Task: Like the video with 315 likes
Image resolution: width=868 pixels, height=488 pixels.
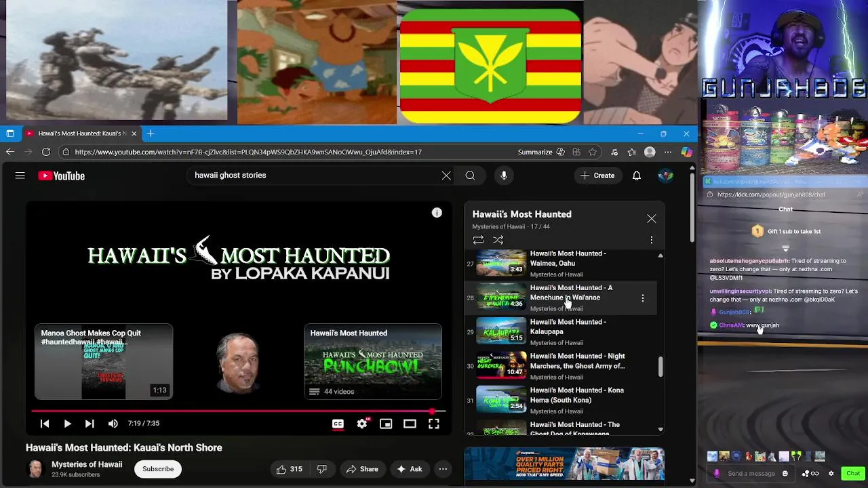Action: 290,469
